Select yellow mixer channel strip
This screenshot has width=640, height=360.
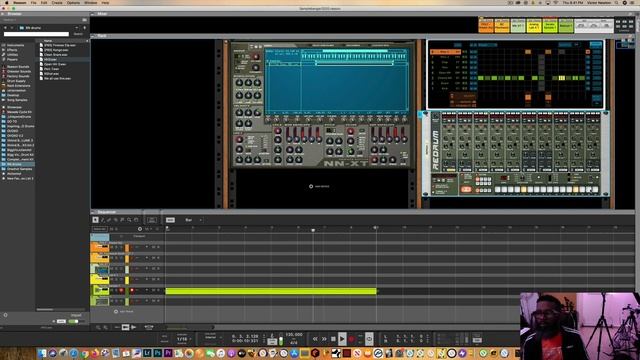[534, 26]
